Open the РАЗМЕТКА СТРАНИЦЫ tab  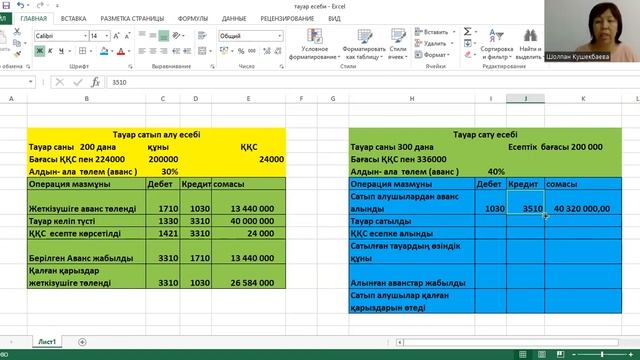tap(132, 18)
